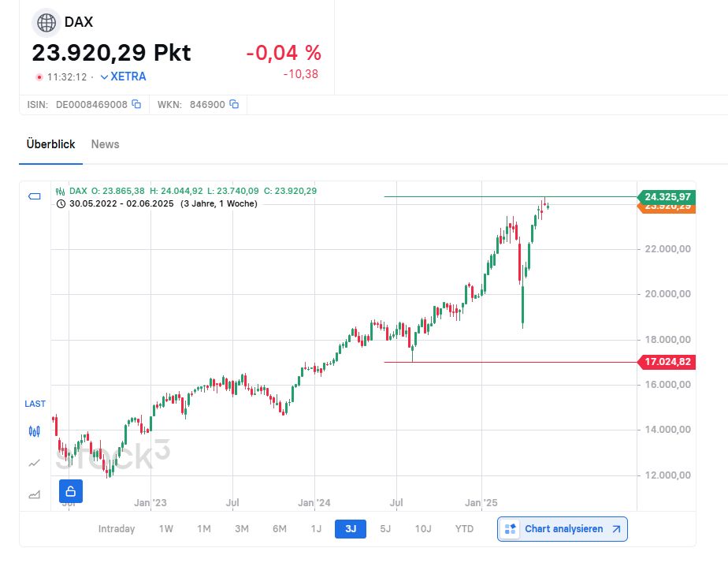Select the candlestick chart style icon
The image size is (728, 574).
34,431
